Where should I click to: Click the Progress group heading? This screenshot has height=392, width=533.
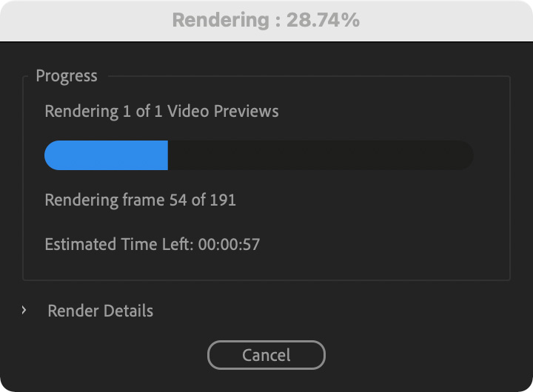click(x=66, y=76)
